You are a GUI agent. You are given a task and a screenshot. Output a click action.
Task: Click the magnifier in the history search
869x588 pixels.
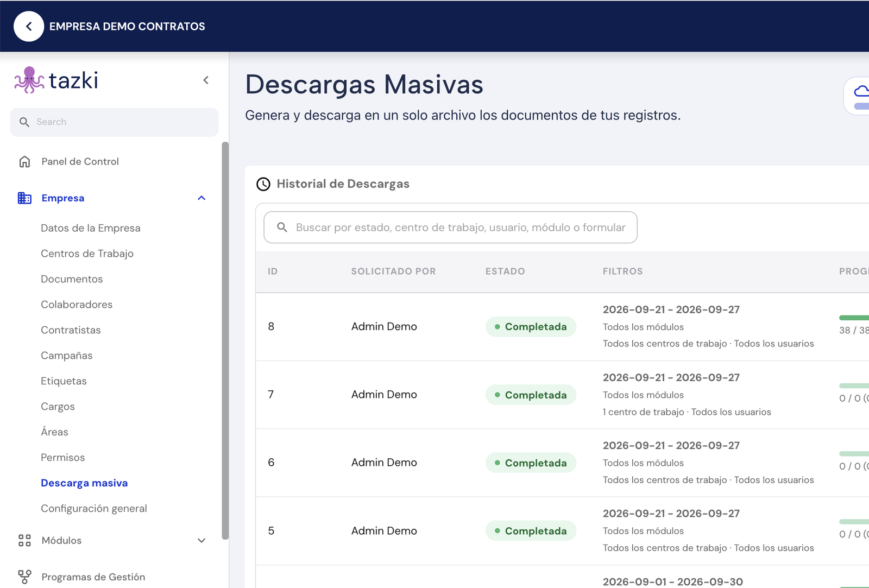click(x=282, y=227)
